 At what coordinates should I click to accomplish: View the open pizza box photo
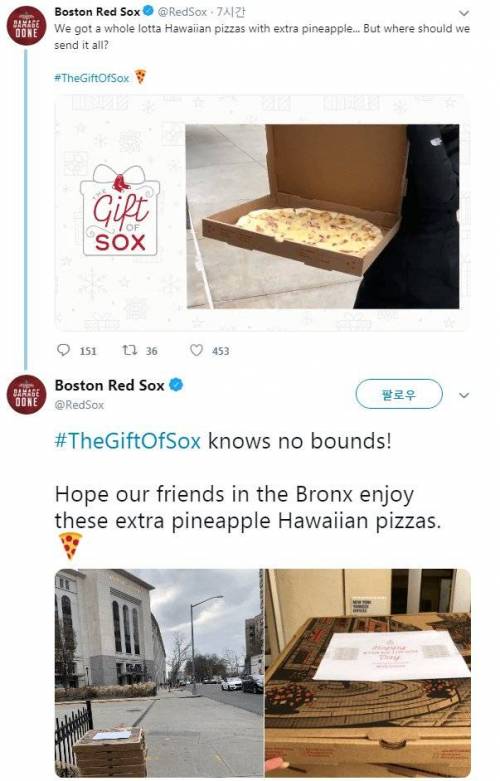[x=323, y=216]
